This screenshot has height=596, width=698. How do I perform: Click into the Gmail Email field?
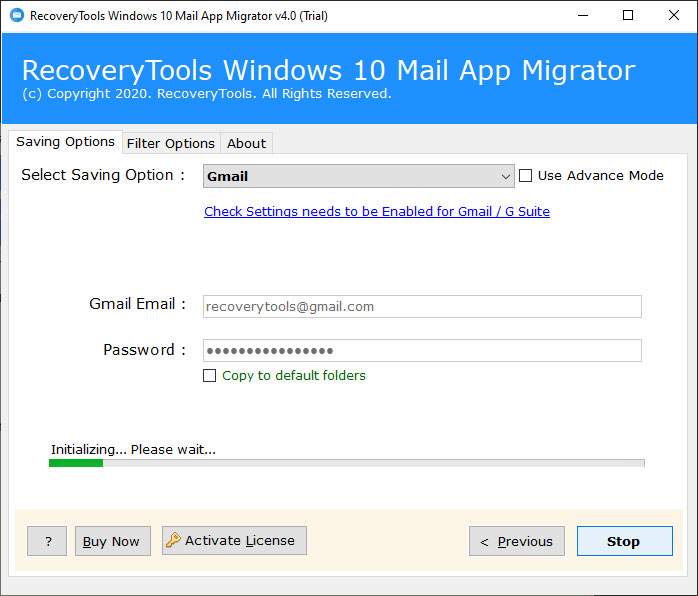pos(422,306)
